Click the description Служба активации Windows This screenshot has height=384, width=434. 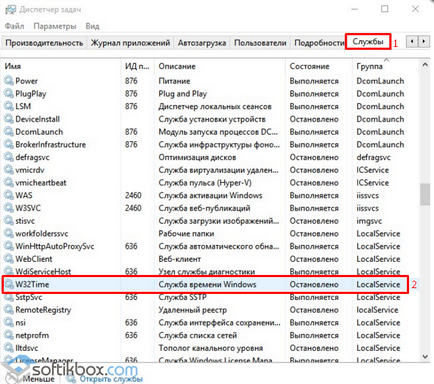pos(210,195)
